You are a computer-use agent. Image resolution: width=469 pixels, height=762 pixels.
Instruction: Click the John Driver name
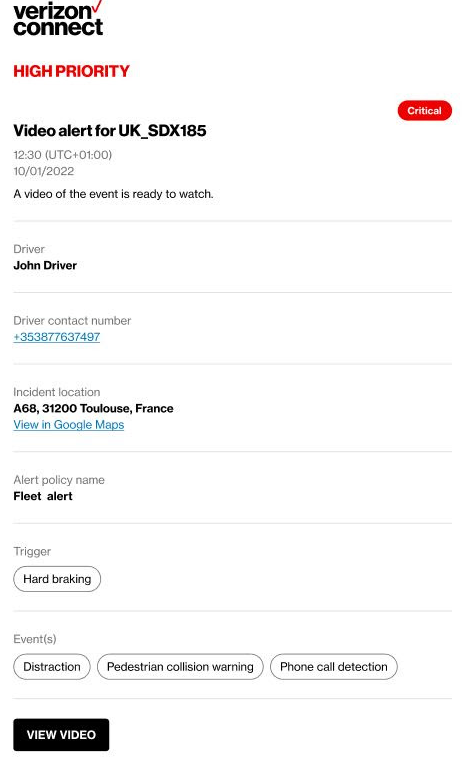click(45, 265)
